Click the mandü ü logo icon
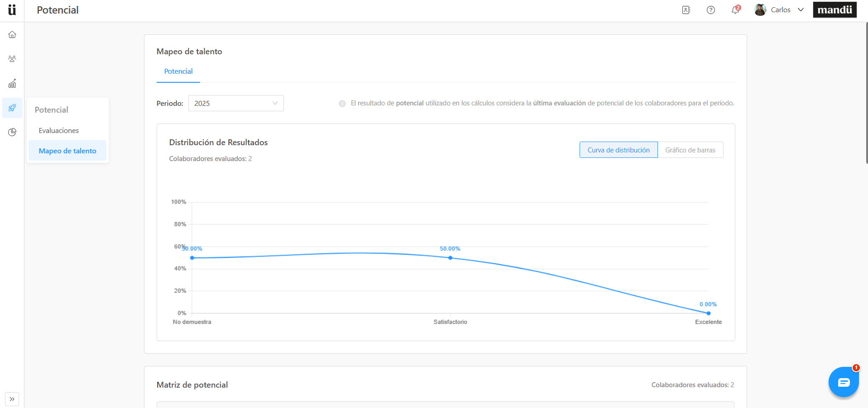868x408 pixels. [12, 9]
